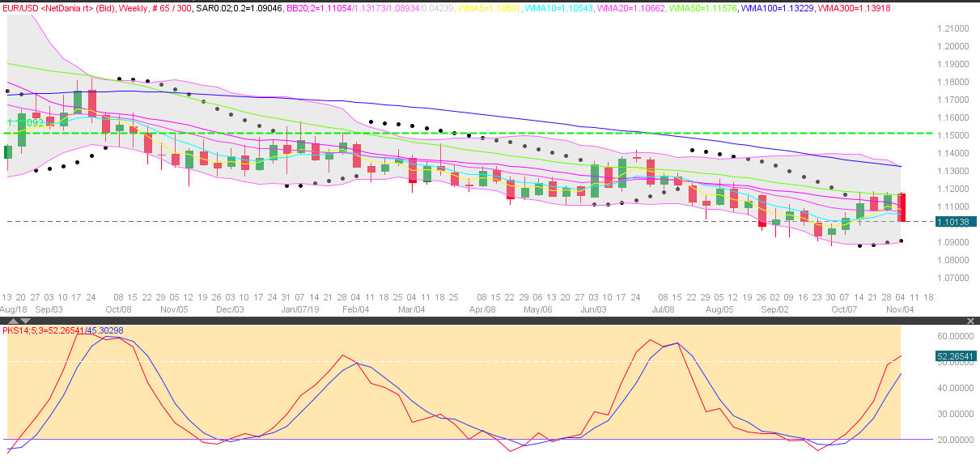Click the green dashed horizontal level line
Screen dimensions: 980x464
pos(486,133)
